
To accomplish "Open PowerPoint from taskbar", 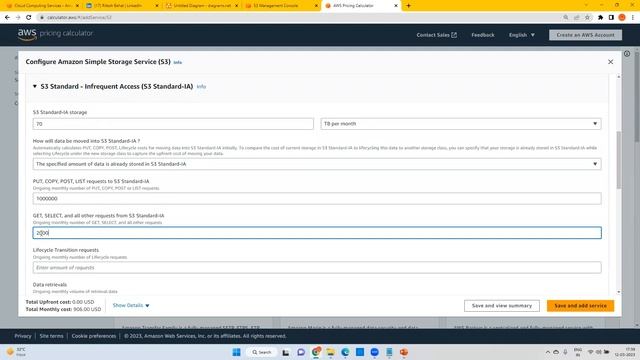I will coord(404,352).
